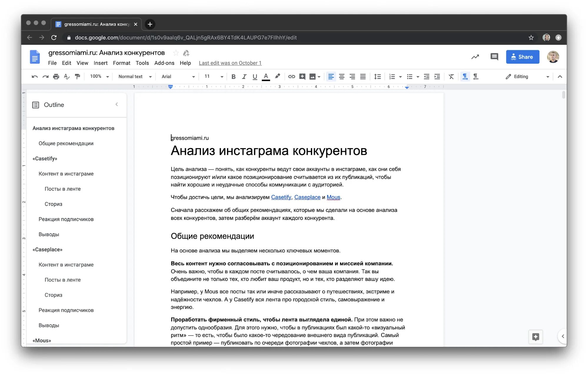Insert an image from the toolbar
Viewport: 588px width, 375px height.
313,77
